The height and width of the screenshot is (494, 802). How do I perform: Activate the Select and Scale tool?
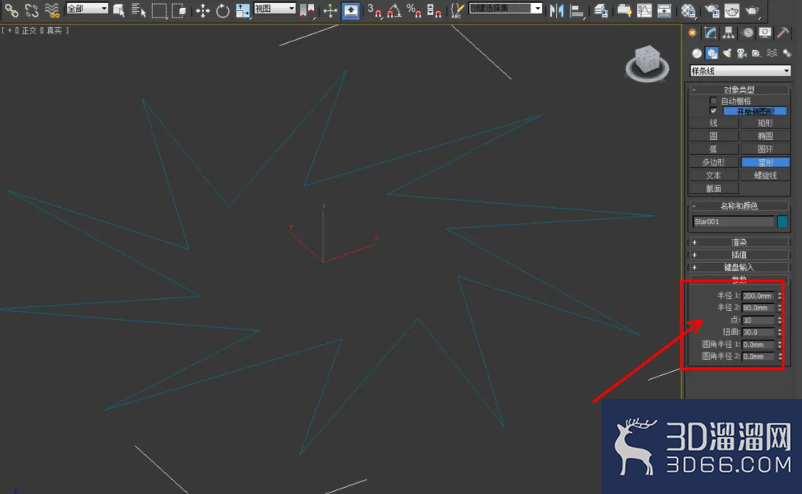(x=242, y=10)
